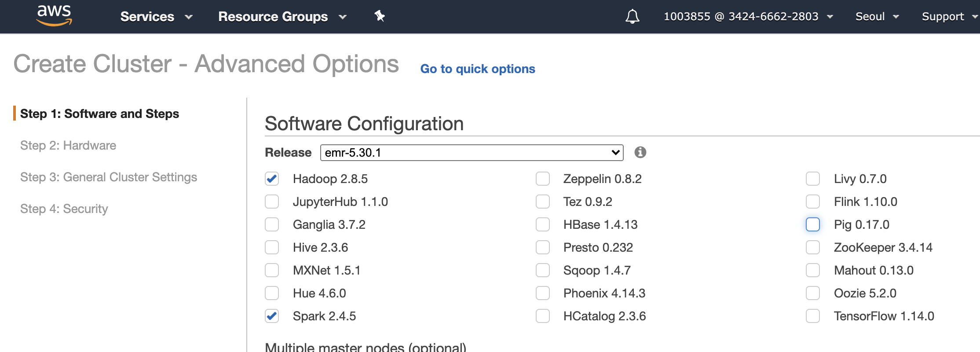Open the Release version dropdown
The height and width of the screenshot is (352, 980).
(x=472, y=153)
